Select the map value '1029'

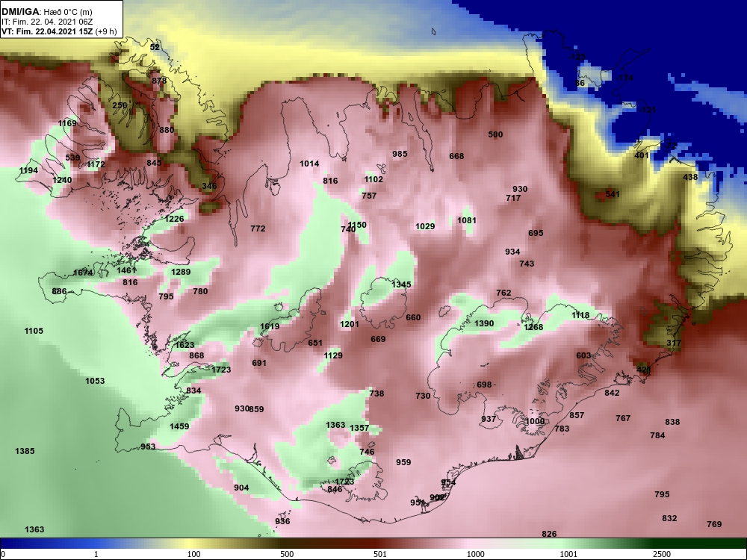(x=425, y=226)
